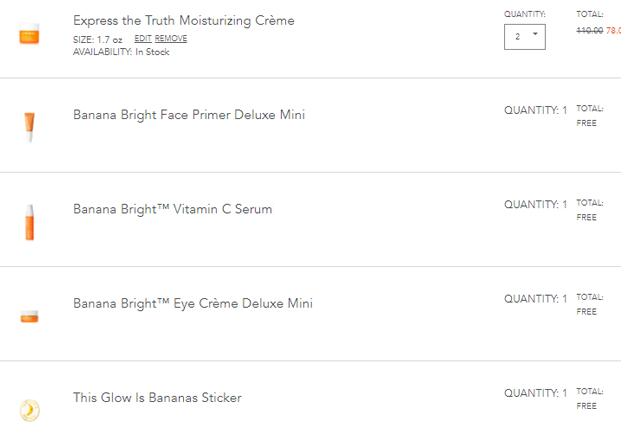Open This Glow Is Bananas Sticker title
The height and width of the screenshot is (433, 625).
pyautogui.click(x=157, y=398)
